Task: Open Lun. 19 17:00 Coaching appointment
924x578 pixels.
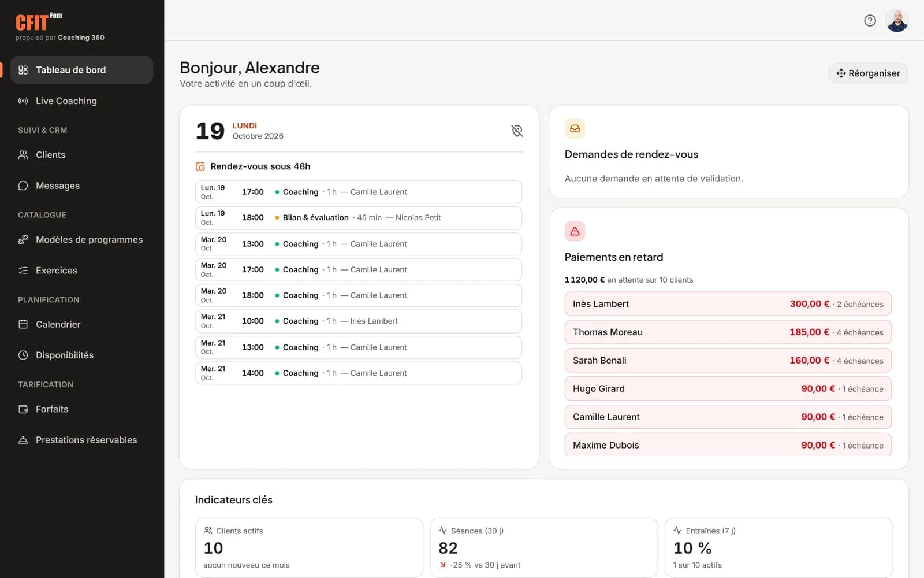Action: 359,192
